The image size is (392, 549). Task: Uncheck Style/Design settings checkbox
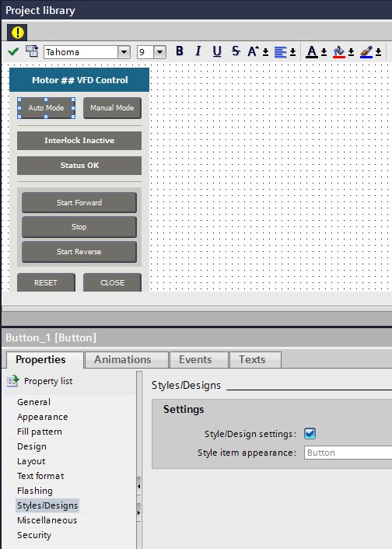coord(310,433)
